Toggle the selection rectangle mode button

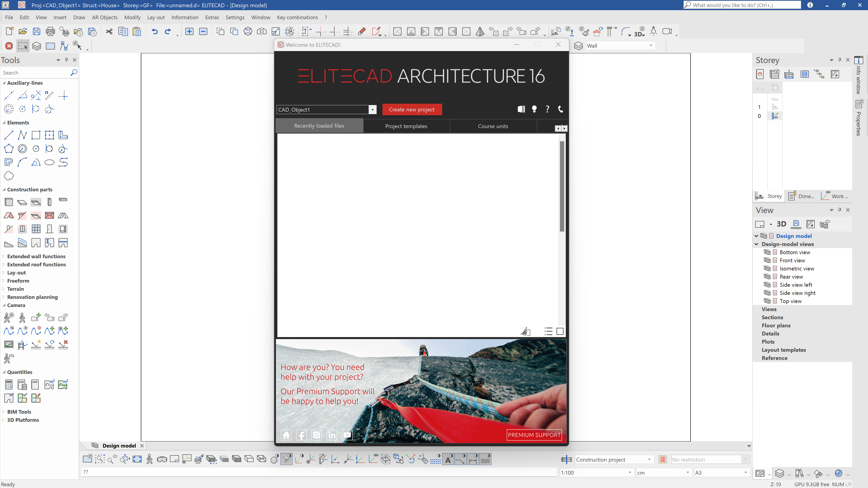click(23, 46)
